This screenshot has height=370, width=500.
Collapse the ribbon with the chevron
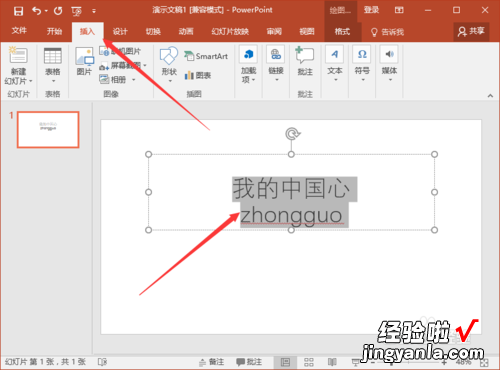tap(490, 96)
